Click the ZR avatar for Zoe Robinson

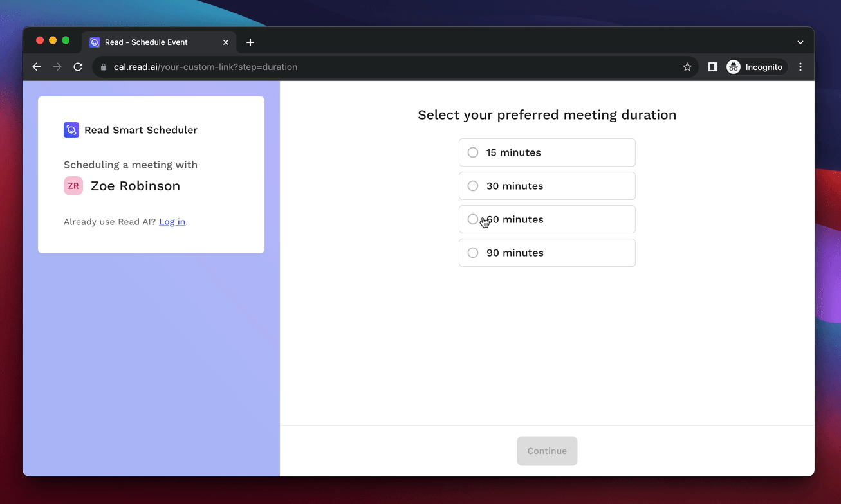coord(73,186)
